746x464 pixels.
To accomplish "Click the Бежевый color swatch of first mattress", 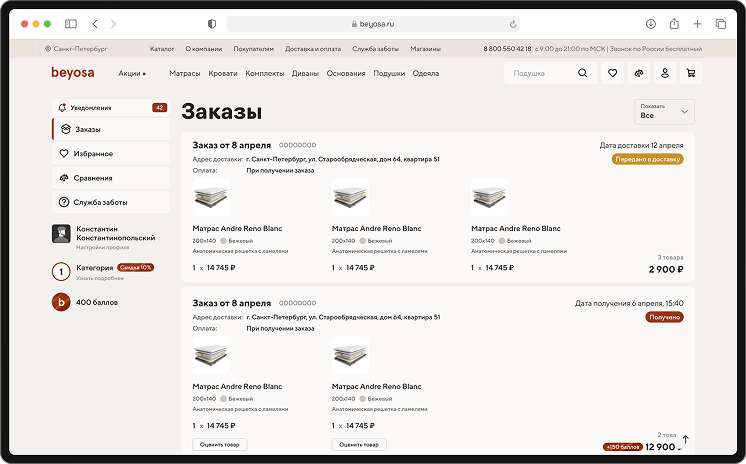I will (x=224, y=241).
